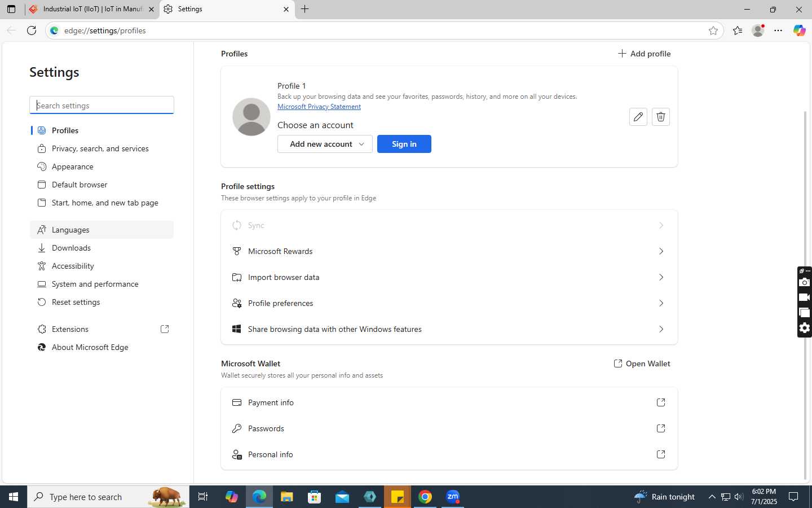Go to Privacy, search, and services
Screen dimensions: 812x508
101,148
